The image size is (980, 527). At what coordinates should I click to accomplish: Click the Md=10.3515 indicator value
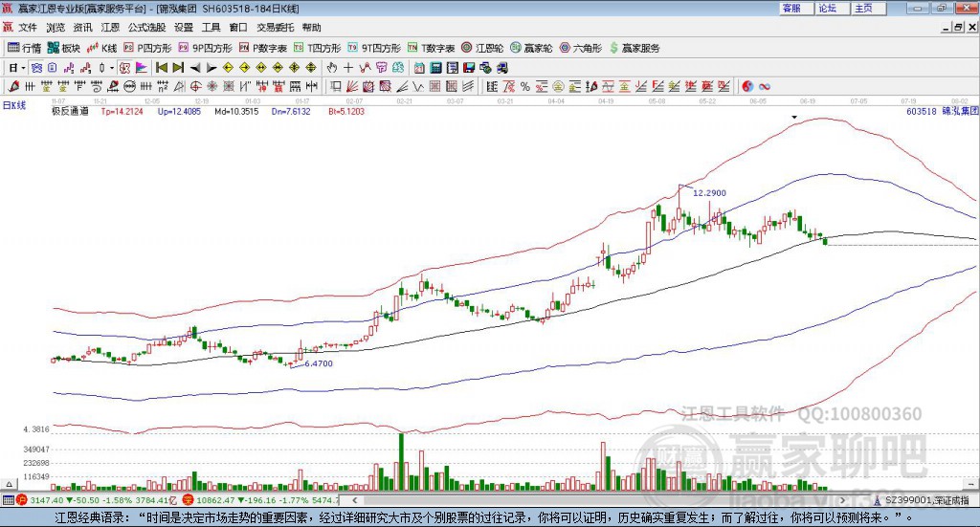pos(236,111)
